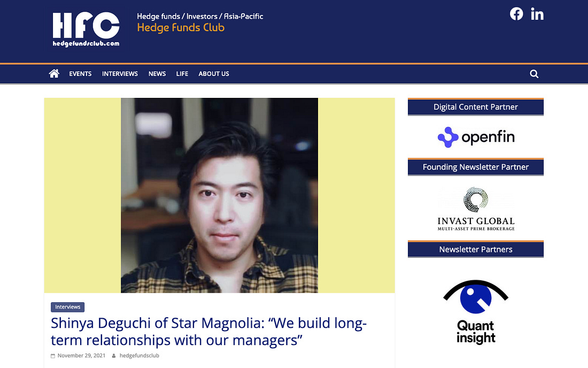Click the HFC hedgefundsclub.com logo
The height and width of the screenshot is (368, 588).
(86, 29)
